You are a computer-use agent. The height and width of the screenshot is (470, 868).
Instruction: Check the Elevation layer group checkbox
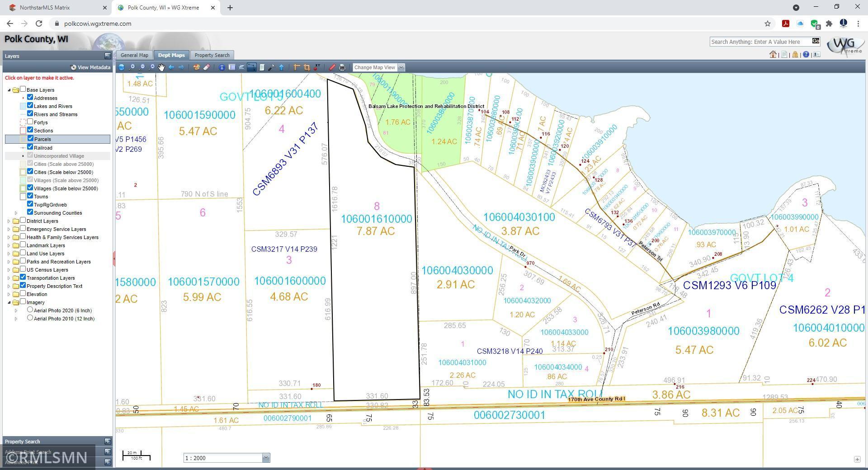tap(23, 293)
